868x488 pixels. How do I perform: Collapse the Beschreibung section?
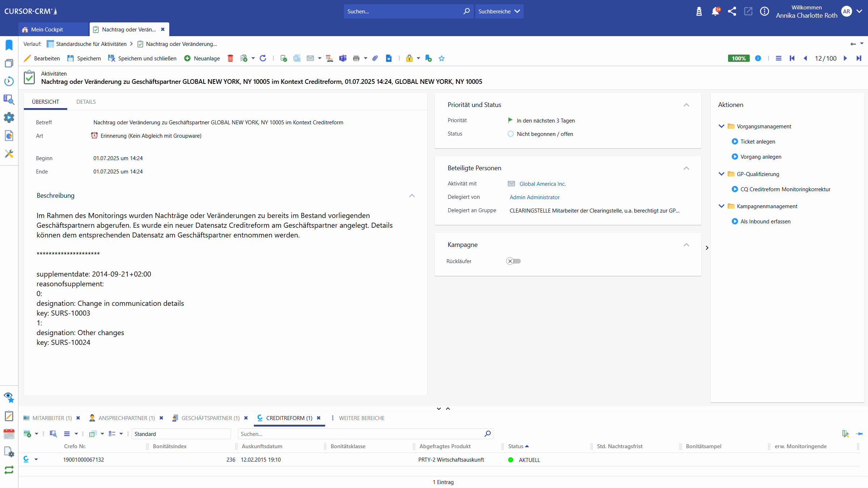[x=412, y=196]
